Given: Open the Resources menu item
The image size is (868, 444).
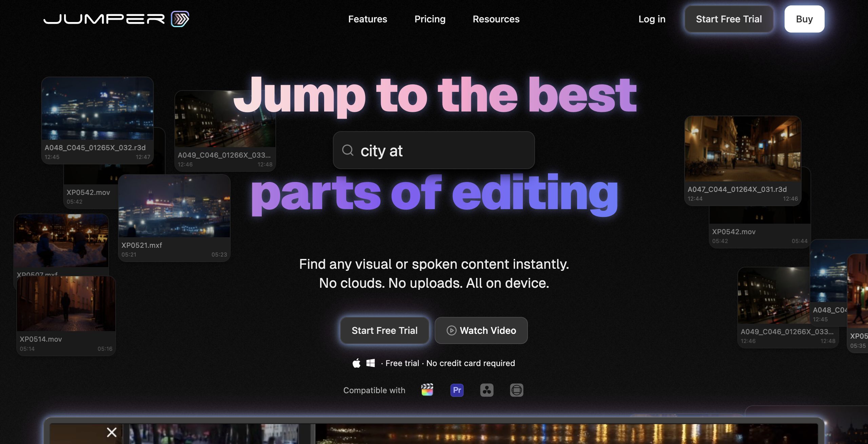Looking at the screenshot, I should tap(496, 19).
